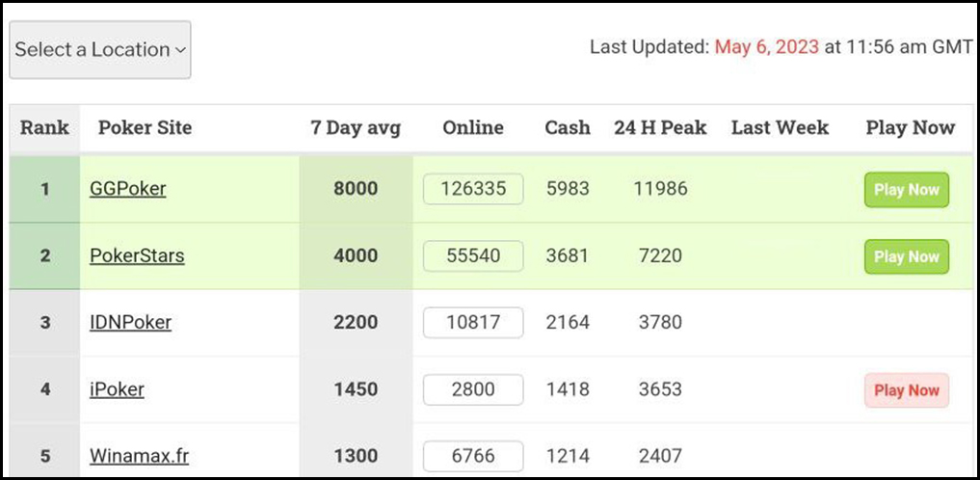Select the GGPoker online count box 126335

coord(473,189)
